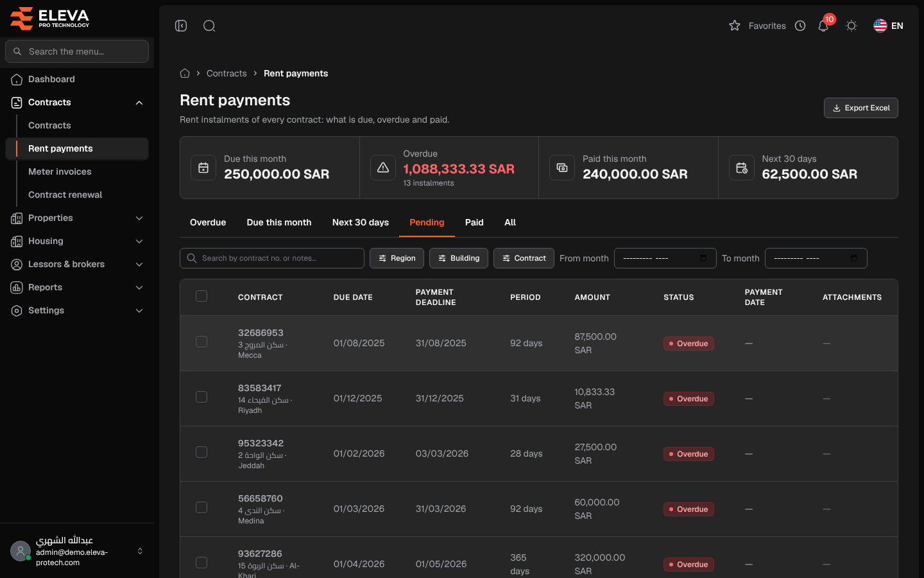This screenshot has width=924, height=578.
Task: Tick the checkbox for contract 95323342
Action: (201, 452)
